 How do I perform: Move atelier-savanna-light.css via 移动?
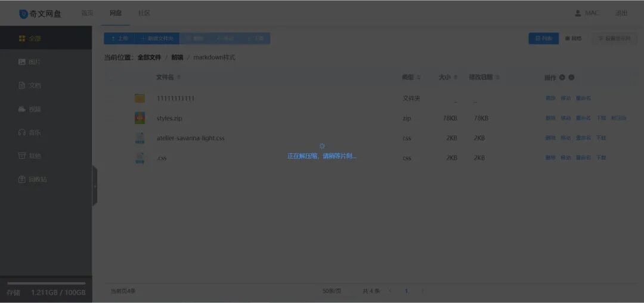pos(565,138)
